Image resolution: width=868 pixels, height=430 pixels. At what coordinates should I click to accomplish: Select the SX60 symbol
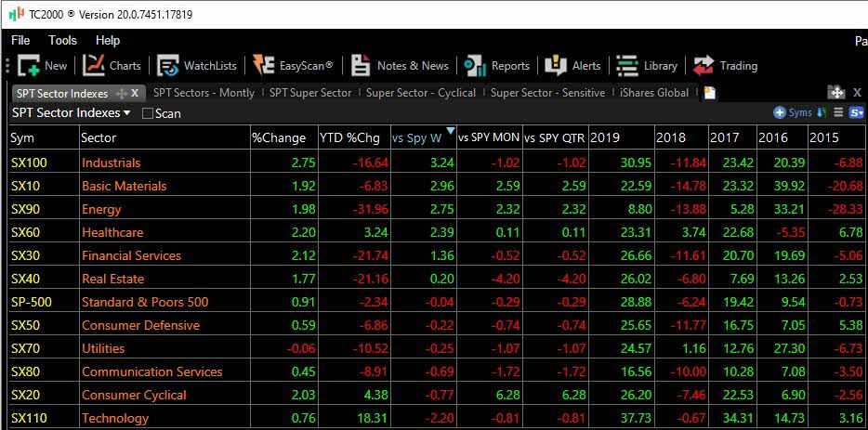25,232
